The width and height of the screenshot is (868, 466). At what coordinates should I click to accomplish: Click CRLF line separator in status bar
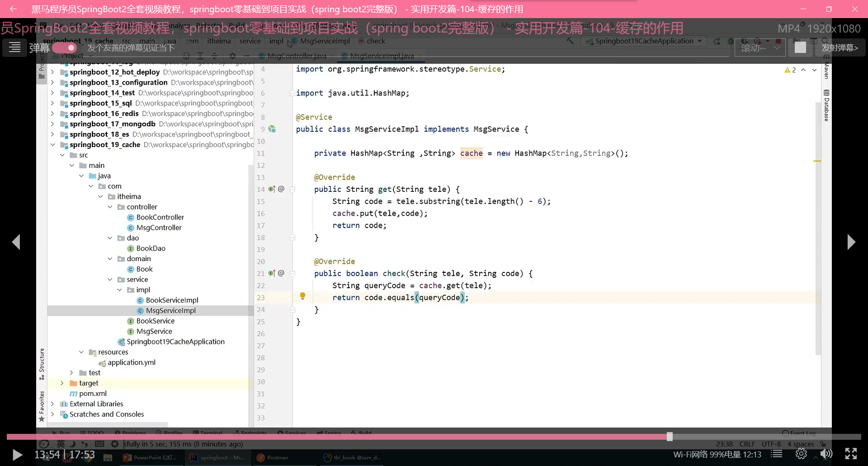pos(747,444)
